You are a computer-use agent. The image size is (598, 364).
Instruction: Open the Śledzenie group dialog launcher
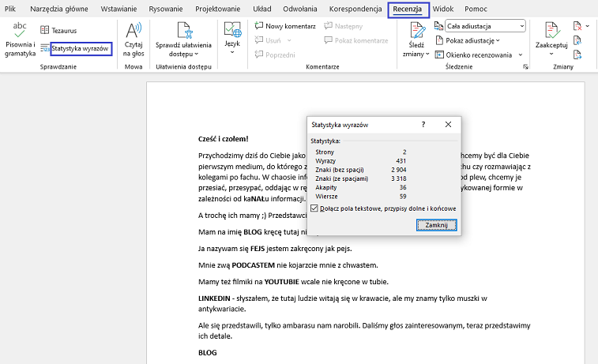pos(526,68)
